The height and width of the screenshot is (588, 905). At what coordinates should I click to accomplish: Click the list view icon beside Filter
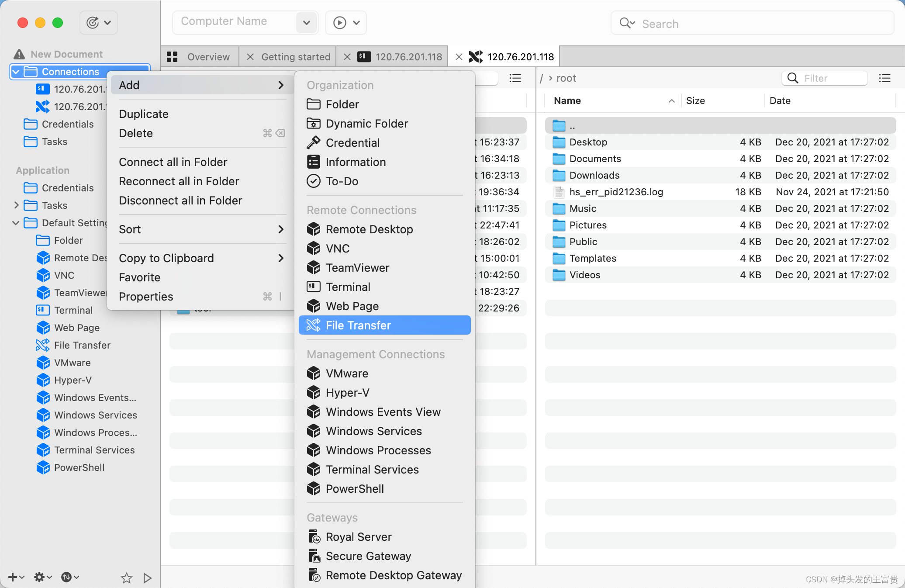[884, 78]
